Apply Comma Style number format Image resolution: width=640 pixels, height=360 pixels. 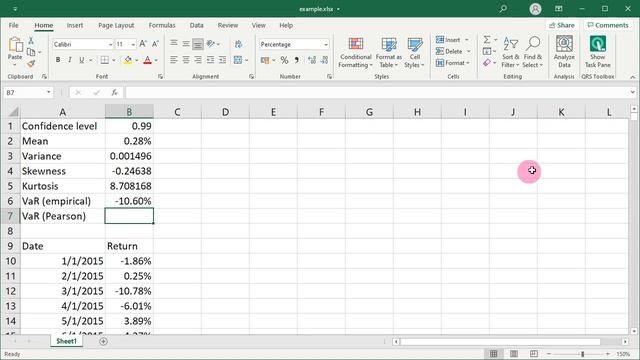297,60
